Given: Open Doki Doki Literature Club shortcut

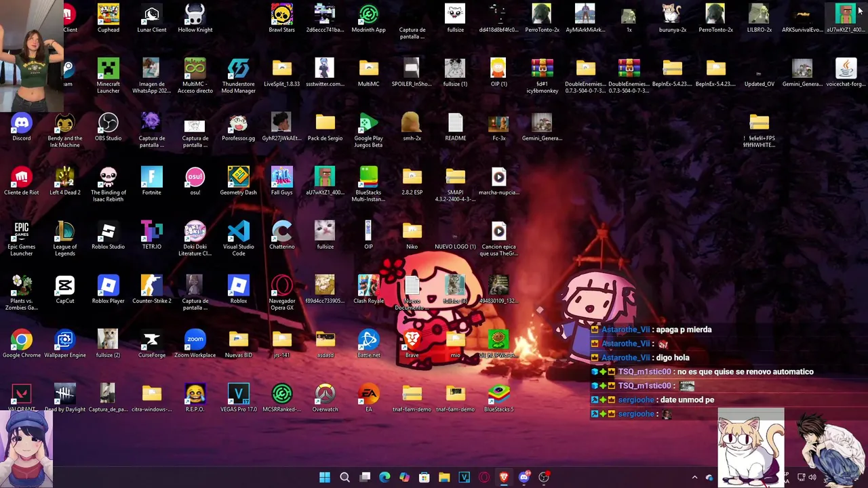Looking at the screenshot, I should coord(195,239).
